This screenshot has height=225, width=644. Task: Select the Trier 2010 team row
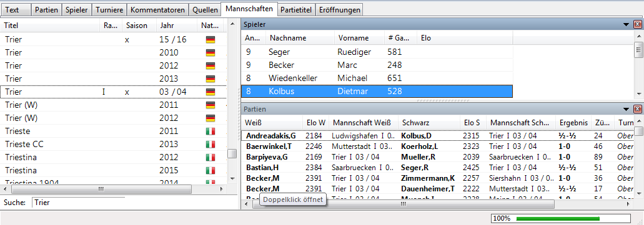[x=113, y=52]
